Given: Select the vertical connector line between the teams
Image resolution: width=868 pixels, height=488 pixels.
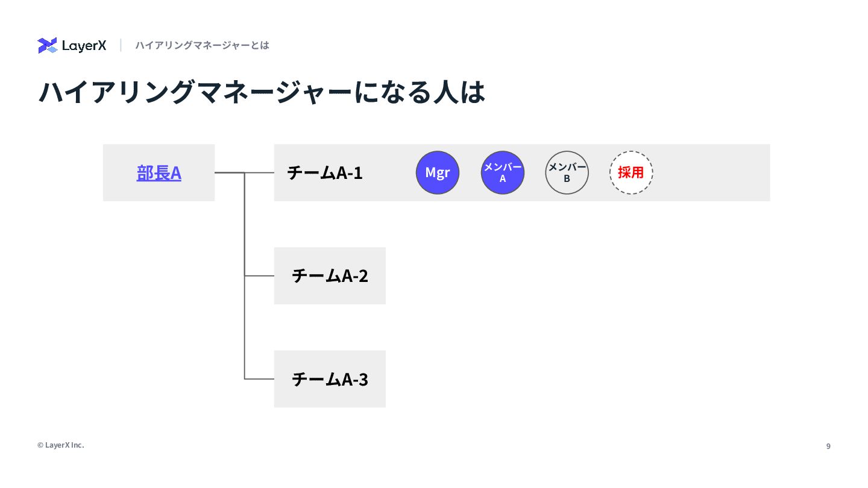Looking at the screenshot, I should (245, 276).
